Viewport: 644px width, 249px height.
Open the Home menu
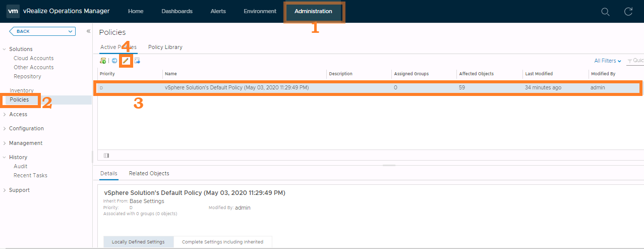click(136, 11)
